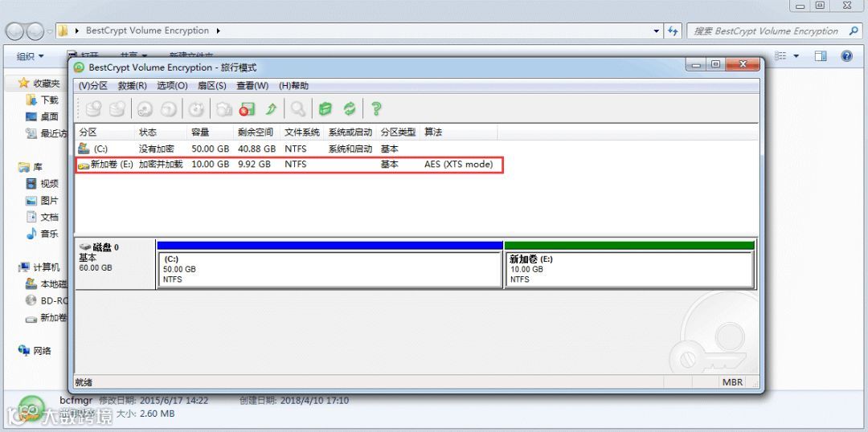Viewport: 868px width, 432px height.
Task: Click the green book toolbar icon
Action: [x=325, y=109]
